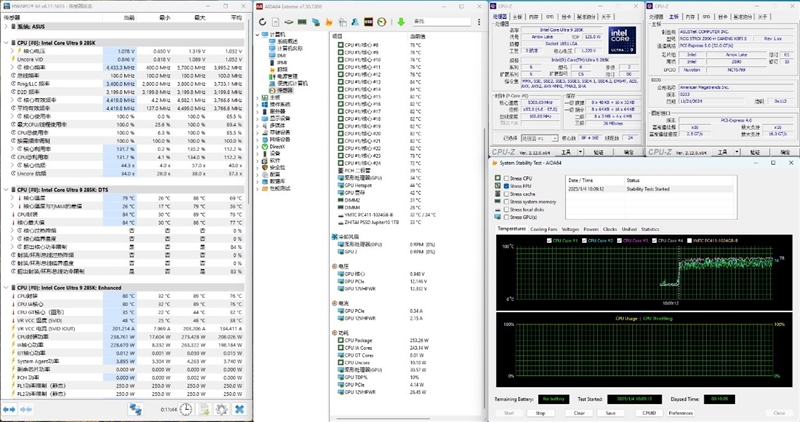This screenshot has width=800, height=422.
Task: Click HWiNFO settings gear icon
Action: (221, 409)
